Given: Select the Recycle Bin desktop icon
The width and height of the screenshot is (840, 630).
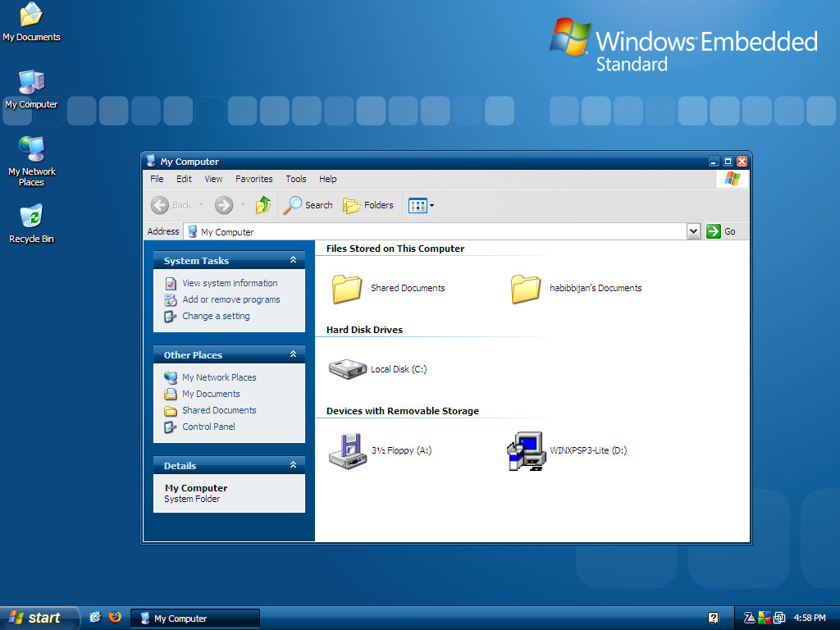Looking at the screenshot, I should pyautogui.click(x=31, y=224).
